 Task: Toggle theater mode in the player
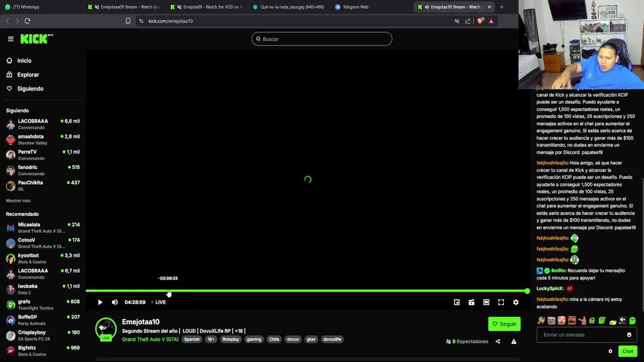pyautogui.click(x=486, y=302)
